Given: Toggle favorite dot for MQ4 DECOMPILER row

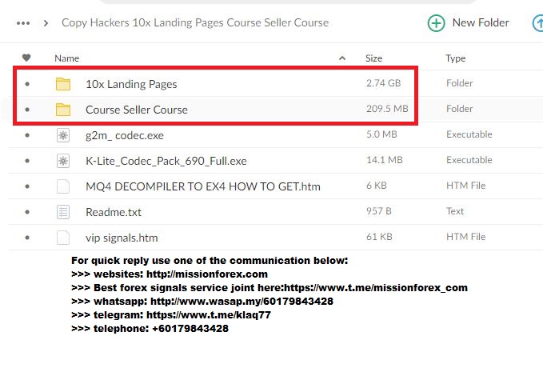Looking at the screenshot, I should (27, 186).
